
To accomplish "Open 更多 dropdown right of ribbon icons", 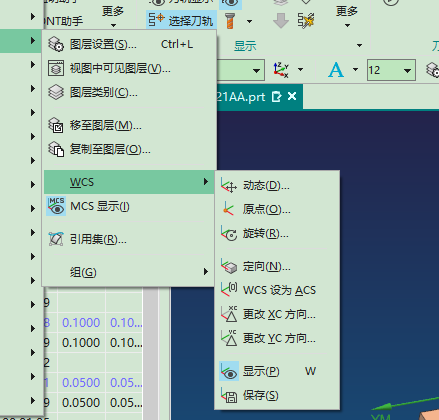I will point(347,17).
